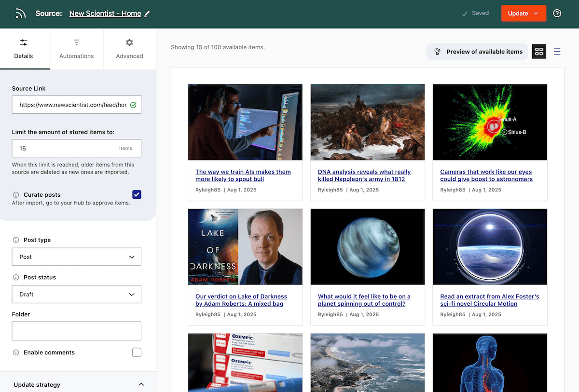
Task: Switch to grid view icon
Action: point(539,52)
